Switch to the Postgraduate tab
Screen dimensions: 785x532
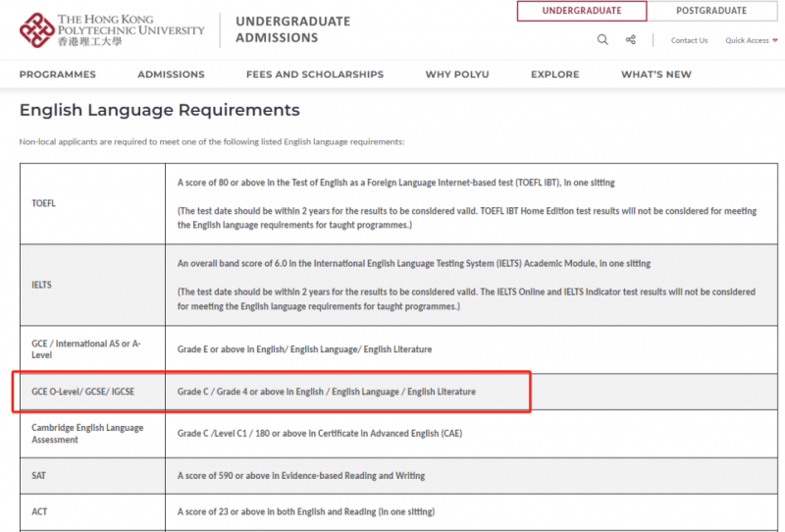tap(711, 11)
